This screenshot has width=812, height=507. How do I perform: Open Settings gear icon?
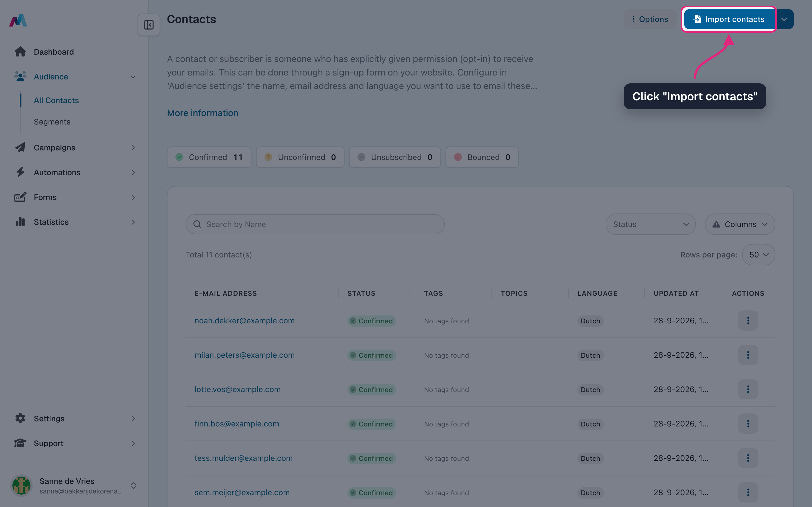[x=20, y=419]
